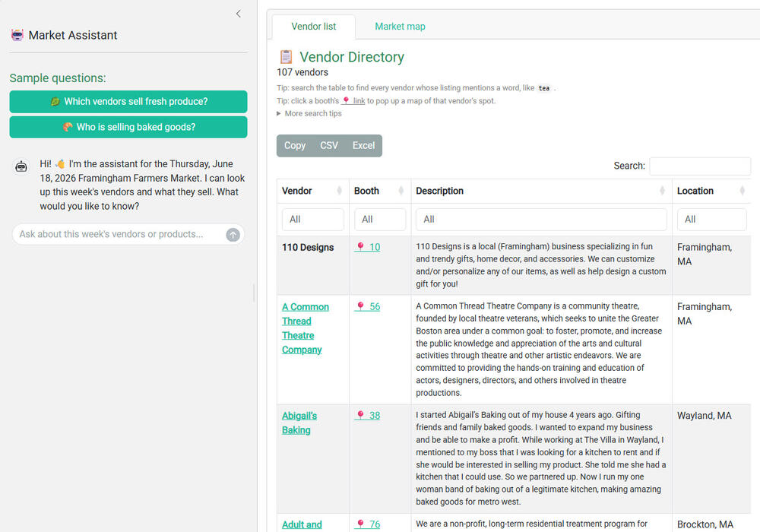This screenshot has height=532, width=760.
Task: Click sample pin link in the tip
Action: (353, 101)
